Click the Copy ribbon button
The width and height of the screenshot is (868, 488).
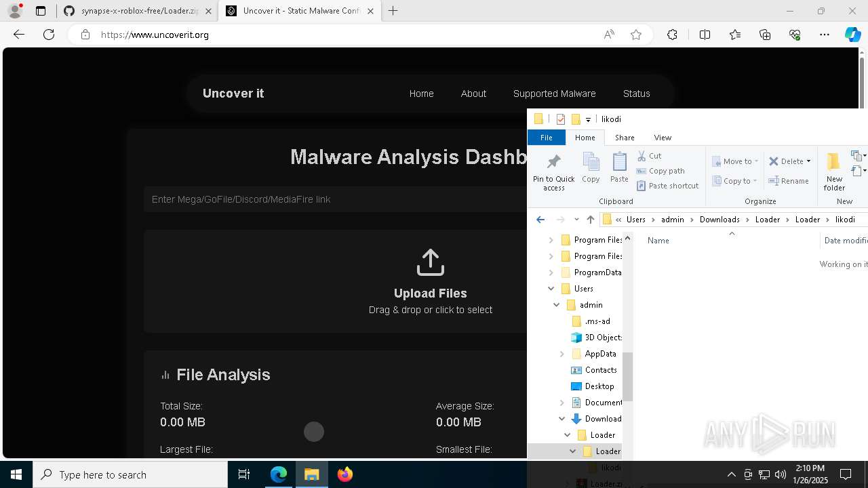591,168
